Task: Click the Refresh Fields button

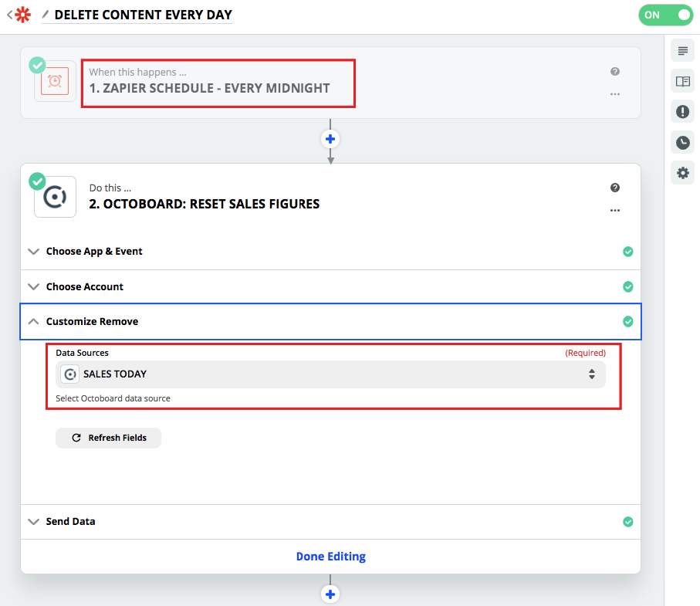Action: pos(108,438)
